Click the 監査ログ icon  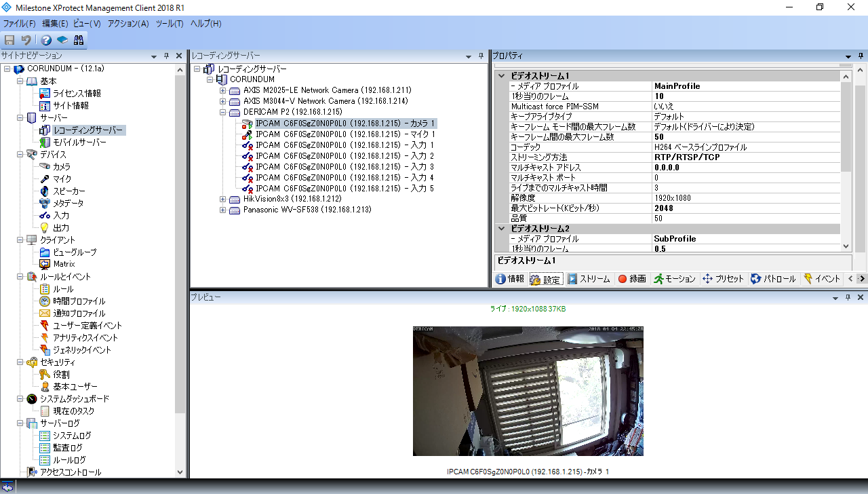pos(45,448)
